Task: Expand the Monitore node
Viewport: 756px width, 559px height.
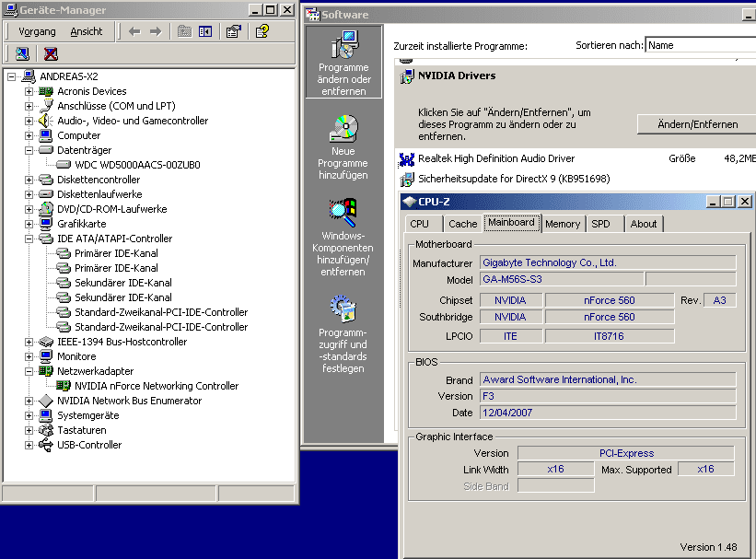Action: point(29,356)
